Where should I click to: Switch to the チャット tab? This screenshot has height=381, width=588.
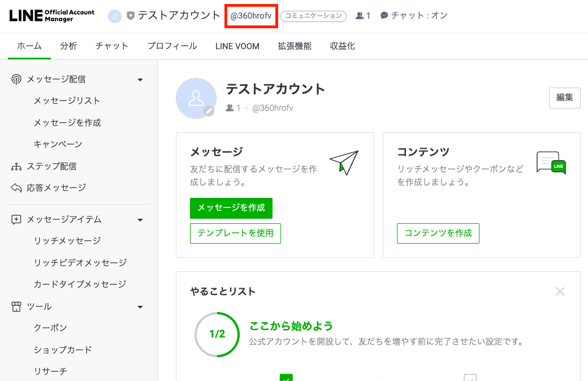tap(112, 46)
